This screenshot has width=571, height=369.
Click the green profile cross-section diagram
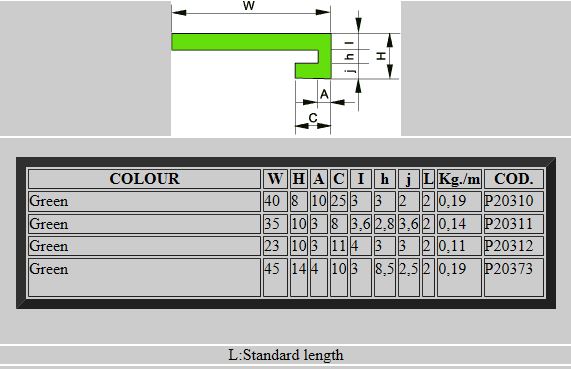(251, 56)
